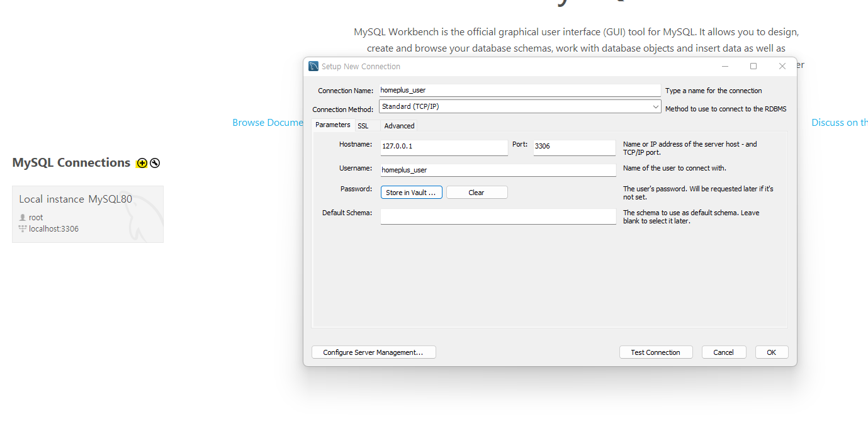
Task: Switch to SSL tab
Action: pyautogui.click(x=363, y=126)
